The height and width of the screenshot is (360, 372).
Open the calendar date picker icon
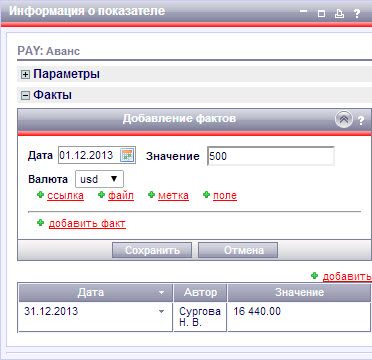click(127, 155)
